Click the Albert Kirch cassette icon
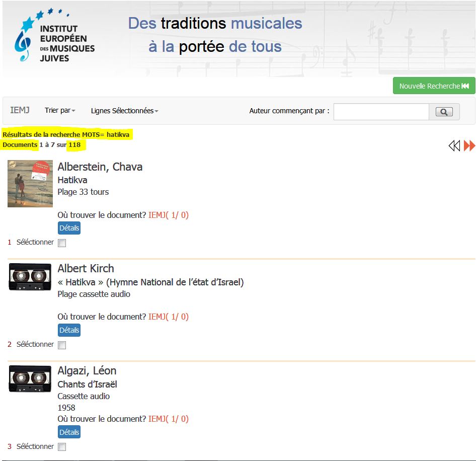 [30, 277]
